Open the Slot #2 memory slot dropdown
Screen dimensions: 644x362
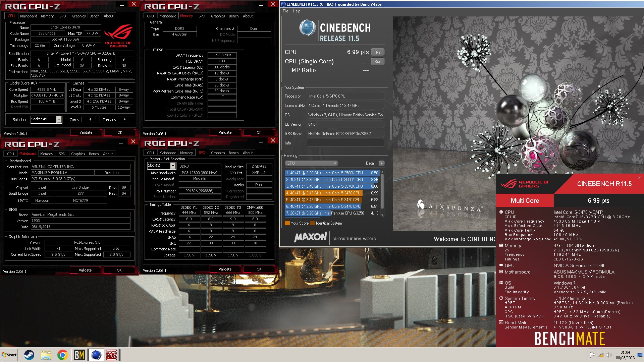pyautogui.click(x=173, y=166)
